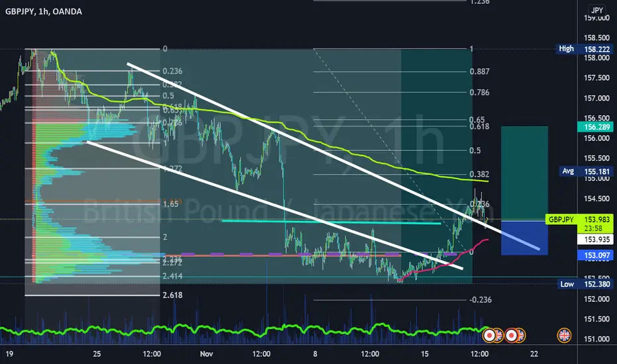Click the 0.887 Fibonacci retracement label
Screen dimensions: 617x364
479,71
